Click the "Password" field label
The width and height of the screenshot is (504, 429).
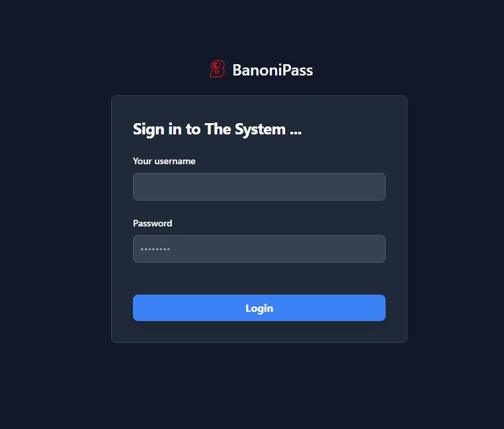(x=153, y=223)
